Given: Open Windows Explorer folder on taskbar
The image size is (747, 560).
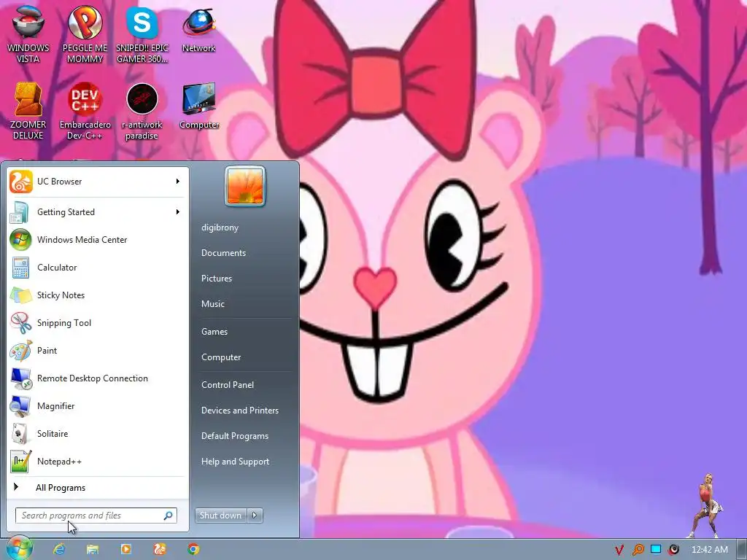Looking at the screenshot, I should click(93, 549).
